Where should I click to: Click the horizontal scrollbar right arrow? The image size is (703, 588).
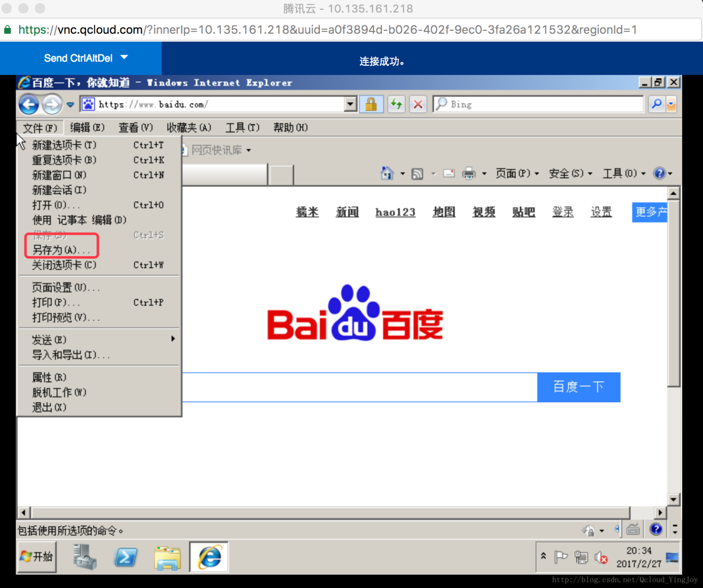660,512
